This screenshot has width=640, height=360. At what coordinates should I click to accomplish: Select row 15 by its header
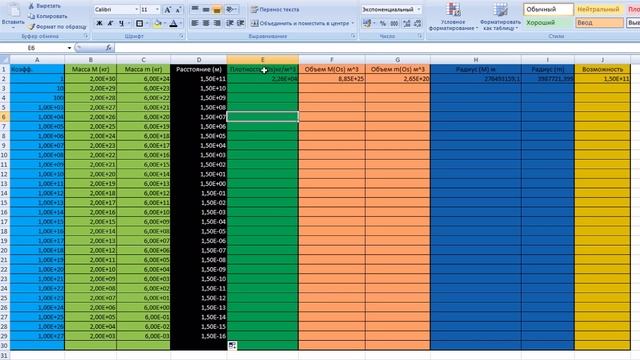click(4, 203)
